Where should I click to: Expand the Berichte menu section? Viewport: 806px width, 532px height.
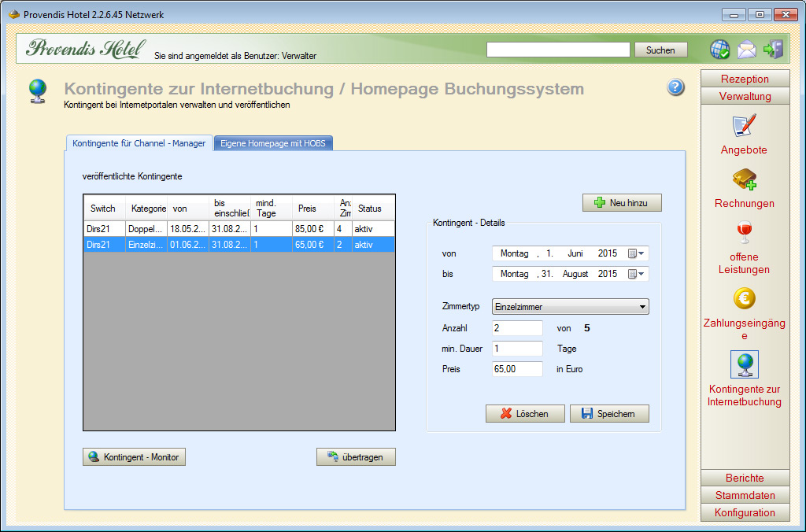[x=745, y=478]
